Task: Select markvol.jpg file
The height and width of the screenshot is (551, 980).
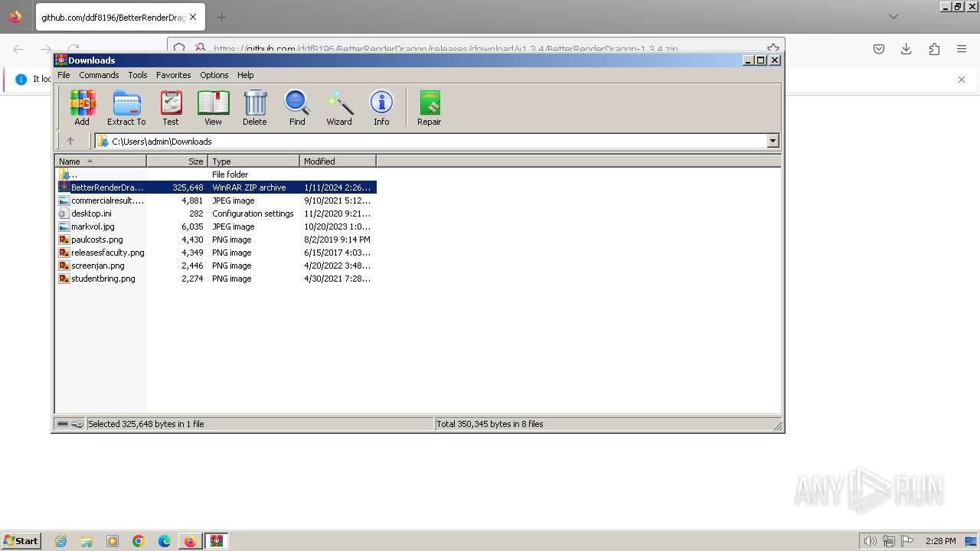Action: click(x=217, y=227)
